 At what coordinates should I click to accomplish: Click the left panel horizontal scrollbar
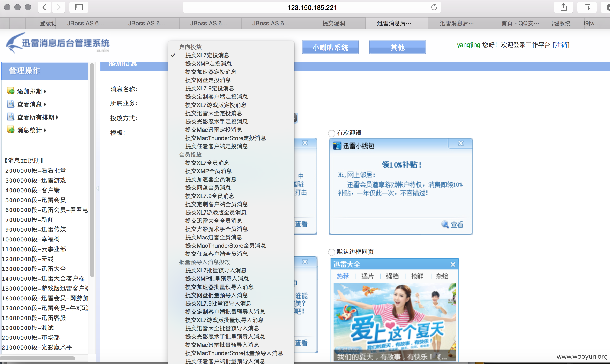pos(38,358)
